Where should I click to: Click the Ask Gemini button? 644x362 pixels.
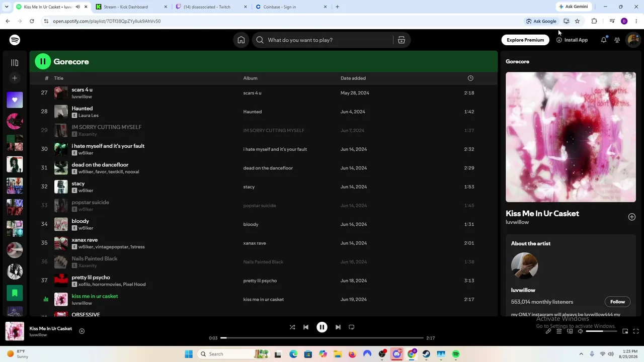(573, 7)
